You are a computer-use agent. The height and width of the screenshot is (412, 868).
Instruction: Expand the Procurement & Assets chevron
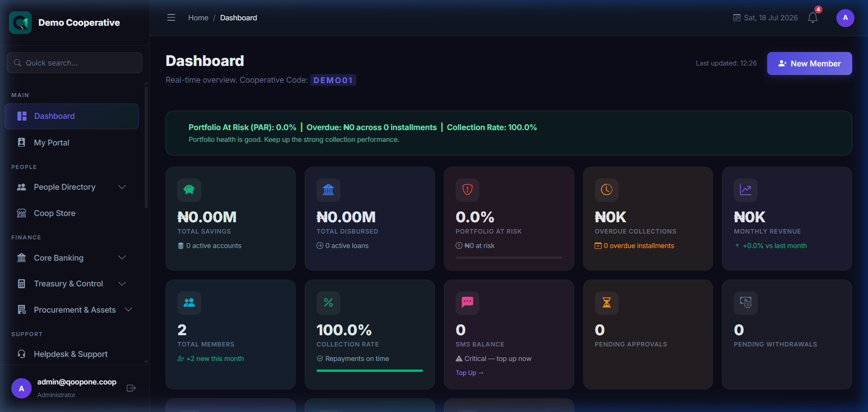[x=128, y=309]
